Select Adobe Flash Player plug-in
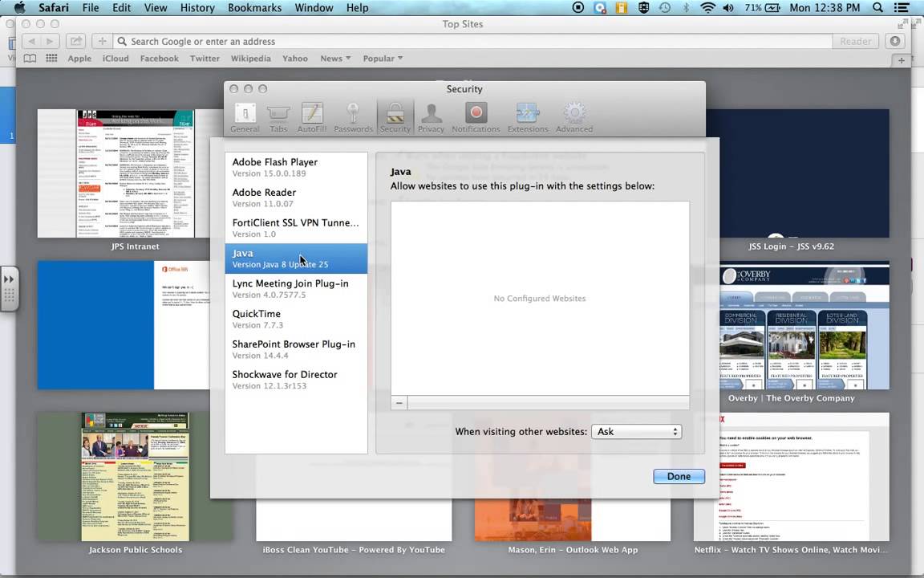Image resolution: width=924 pixels, height=578 pixels. point(296,168)
